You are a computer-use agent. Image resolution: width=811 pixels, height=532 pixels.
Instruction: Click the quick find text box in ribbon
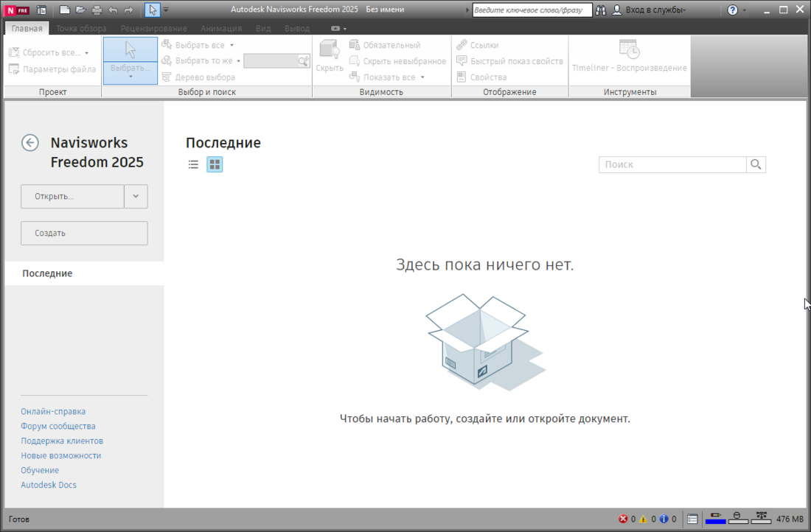tap(271, 61)
